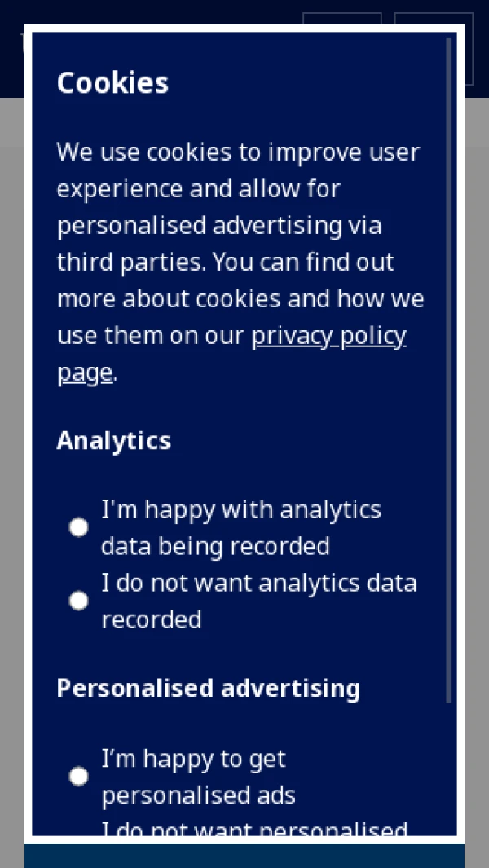Select the do not want analytics radio button
This screenshot has width=489, height=868.
click(78, 600)
